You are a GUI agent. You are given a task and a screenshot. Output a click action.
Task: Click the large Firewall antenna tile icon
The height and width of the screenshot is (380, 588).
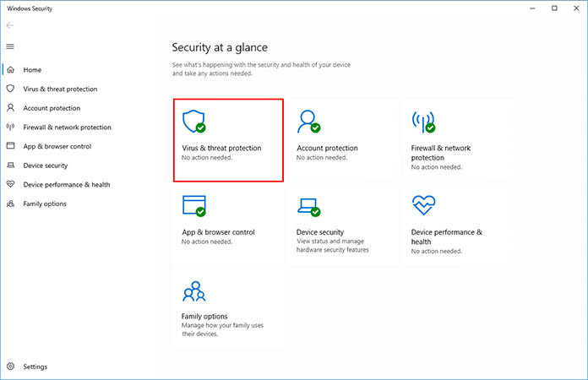[423, 122]
